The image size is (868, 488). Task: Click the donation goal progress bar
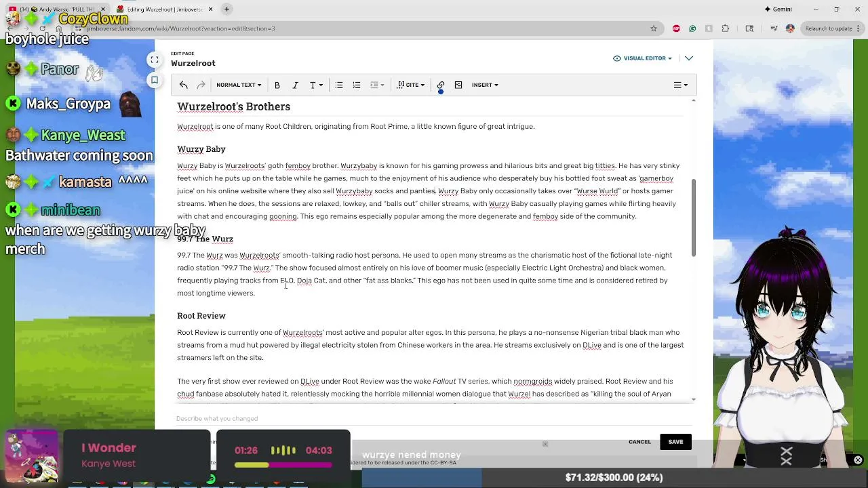click(x=614, y=478)
